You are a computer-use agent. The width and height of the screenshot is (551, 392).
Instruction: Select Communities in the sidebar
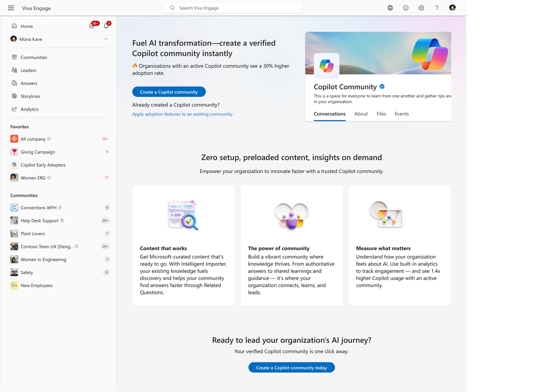point(34,57)
